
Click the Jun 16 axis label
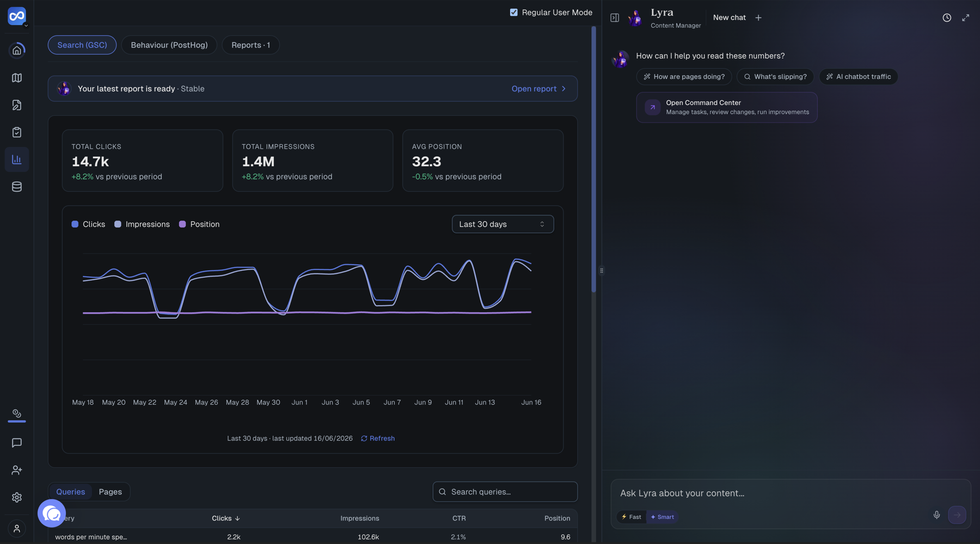(531, 402)
